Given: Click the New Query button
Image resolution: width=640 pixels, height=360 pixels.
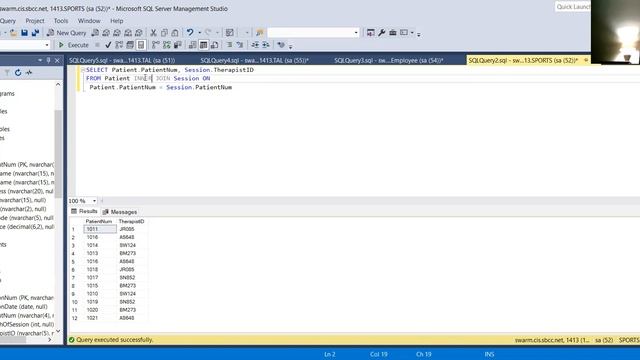Looking at the screenshot, I should pos(66,33).
